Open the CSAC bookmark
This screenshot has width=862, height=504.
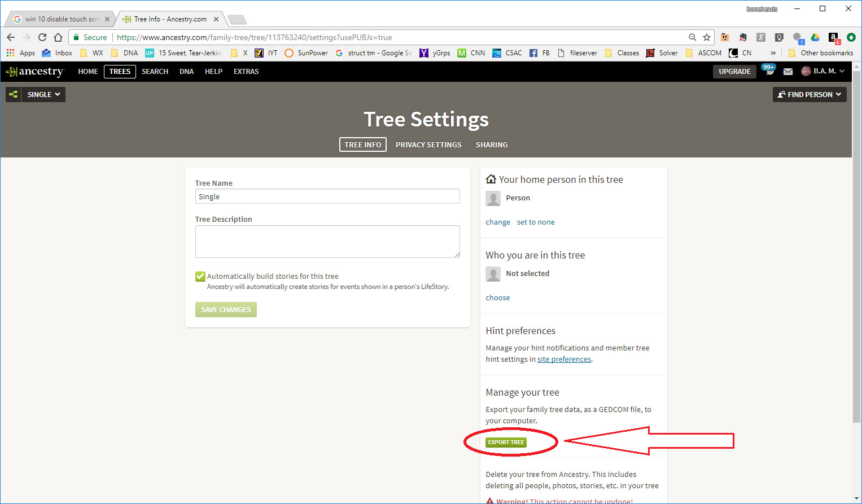point(507,53)
